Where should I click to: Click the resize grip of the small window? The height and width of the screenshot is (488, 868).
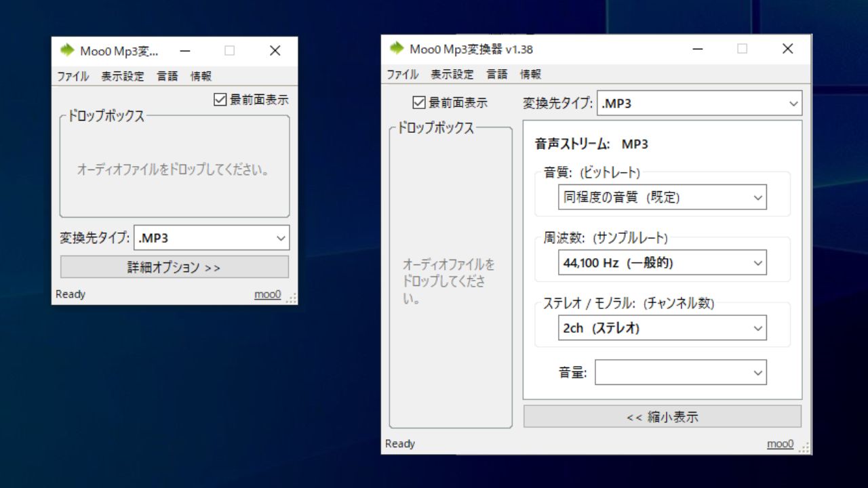(292, 298)
